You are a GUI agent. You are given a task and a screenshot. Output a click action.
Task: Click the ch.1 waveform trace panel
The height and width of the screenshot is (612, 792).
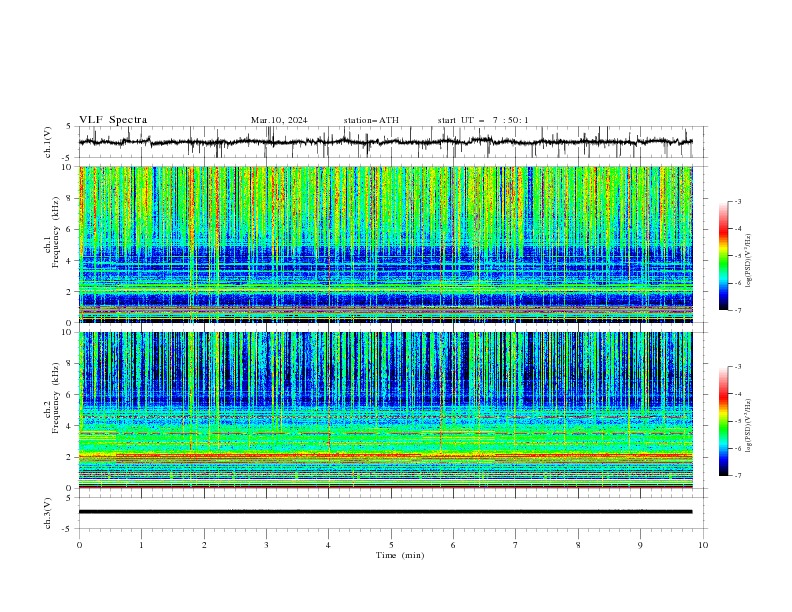pos(391,142)
